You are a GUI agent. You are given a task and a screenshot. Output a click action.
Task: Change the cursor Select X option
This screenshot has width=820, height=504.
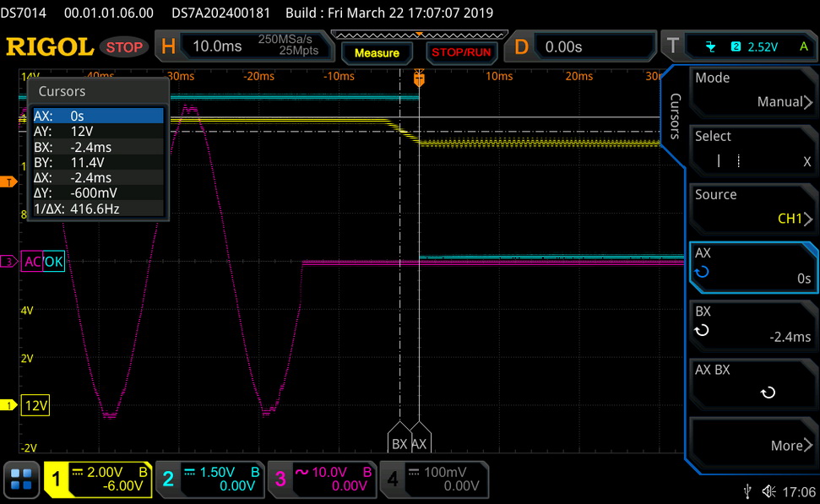[753, 150]
